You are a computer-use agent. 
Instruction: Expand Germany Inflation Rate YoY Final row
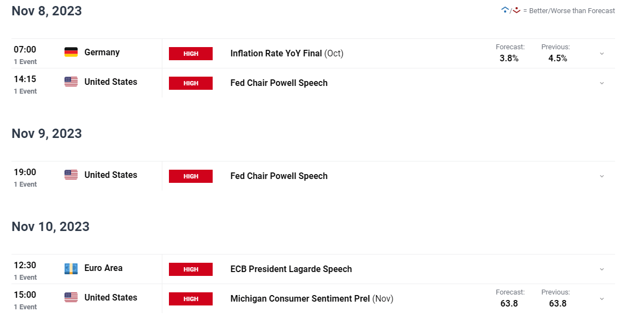tap(602, 54)
